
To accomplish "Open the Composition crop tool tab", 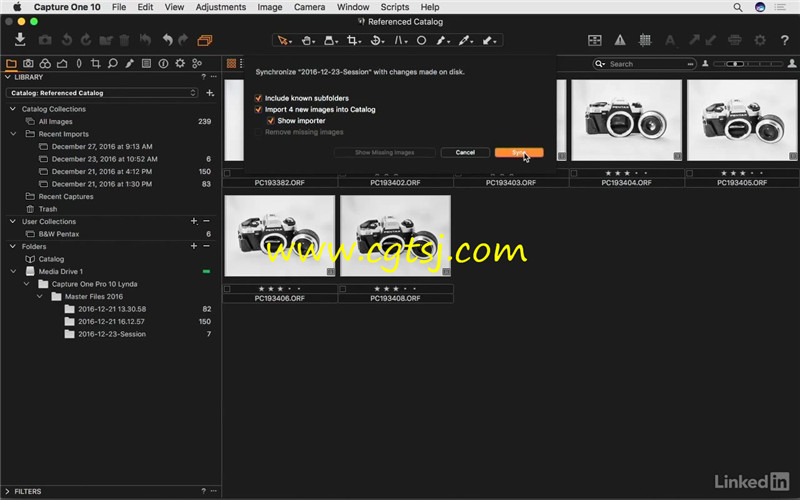I will [x=95, y=63].
